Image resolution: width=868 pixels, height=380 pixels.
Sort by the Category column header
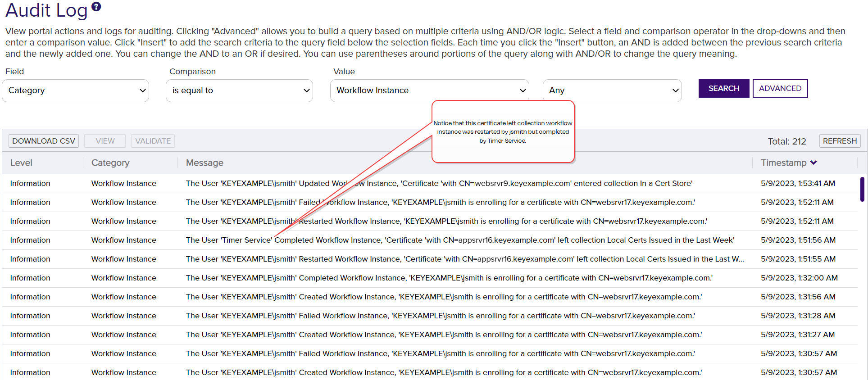(110, 163)
